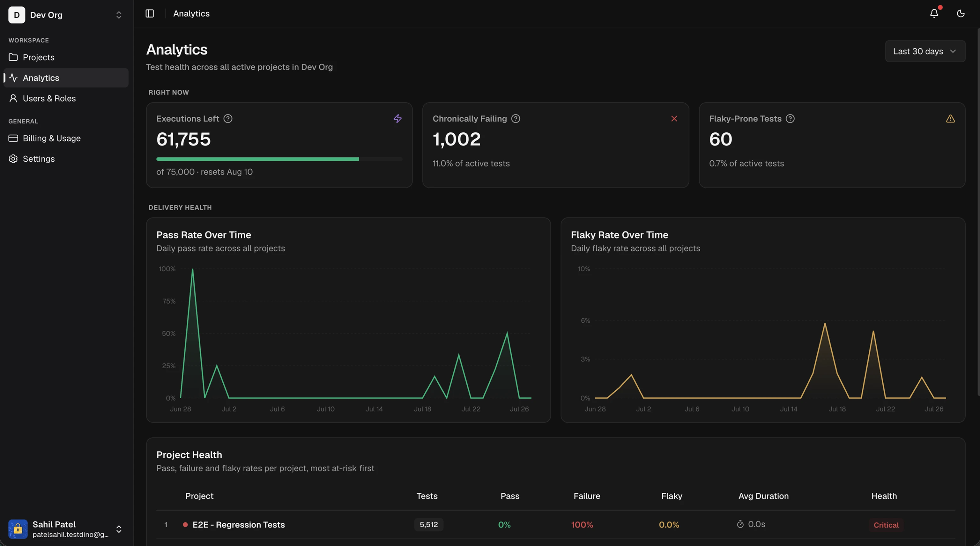Open the notifications bell
The width and height of the screenshot is (980, 546).
(x=934, y=14)
